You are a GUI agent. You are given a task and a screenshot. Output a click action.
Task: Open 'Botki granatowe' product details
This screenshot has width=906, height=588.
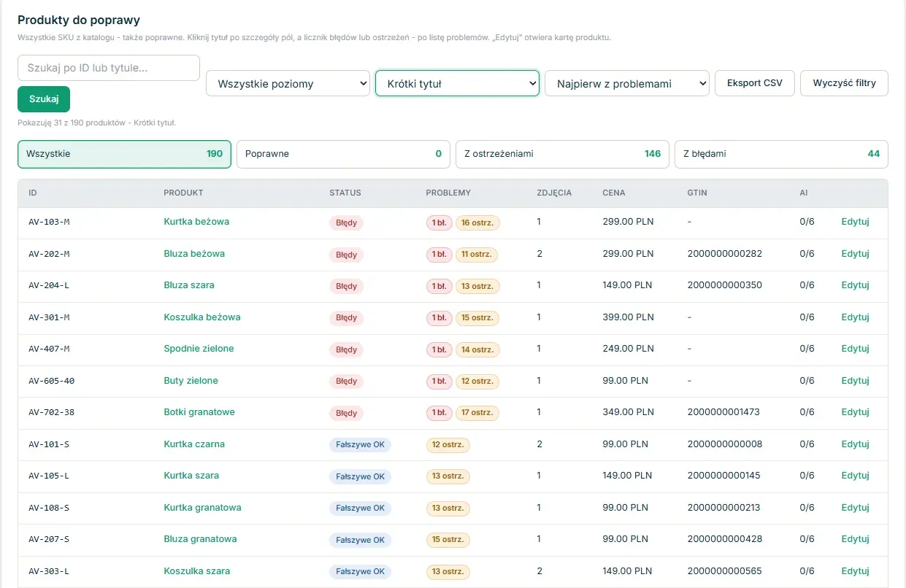[199, 412]
